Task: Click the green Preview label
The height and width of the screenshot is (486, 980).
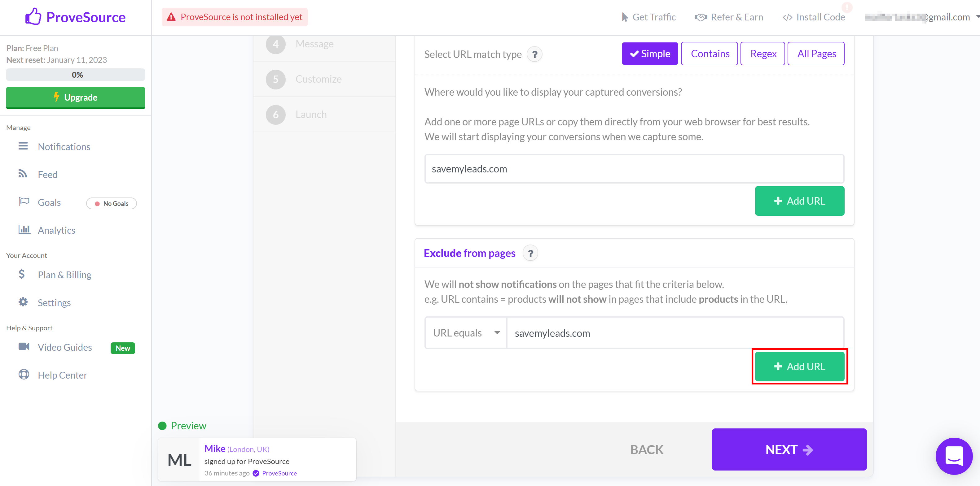Action: 188,426
